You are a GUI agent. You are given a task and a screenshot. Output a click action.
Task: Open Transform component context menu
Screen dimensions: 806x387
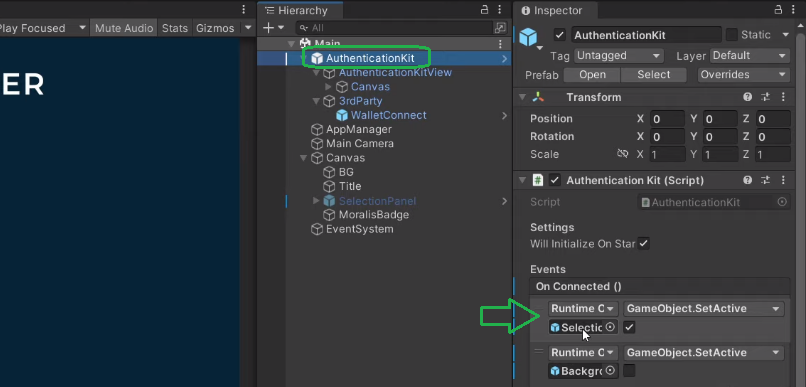pos(783,97)
